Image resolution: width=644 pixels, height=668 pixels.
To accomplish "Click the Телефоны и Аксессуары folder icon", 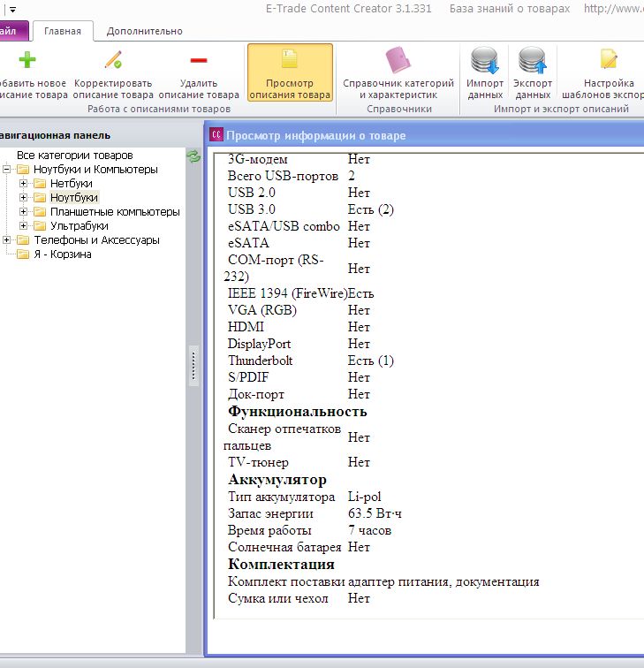I will click(x=23, y=240).
